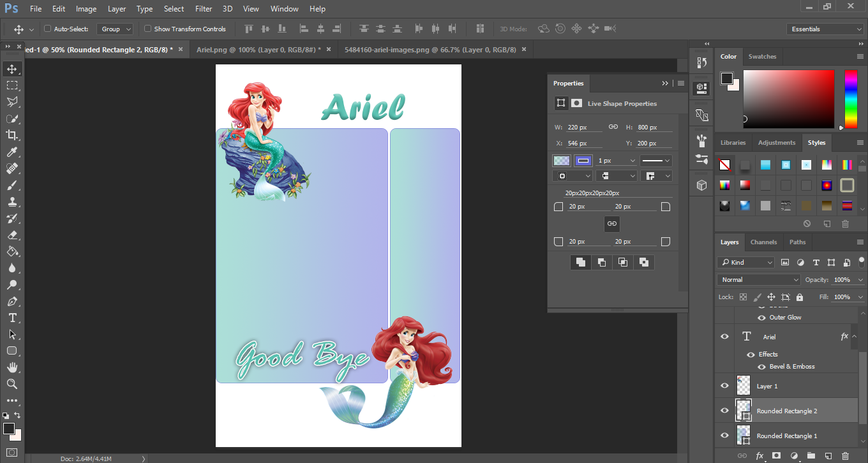
Task: Open the Opacity dropdown arrow
Action: (x=860, y=280)
